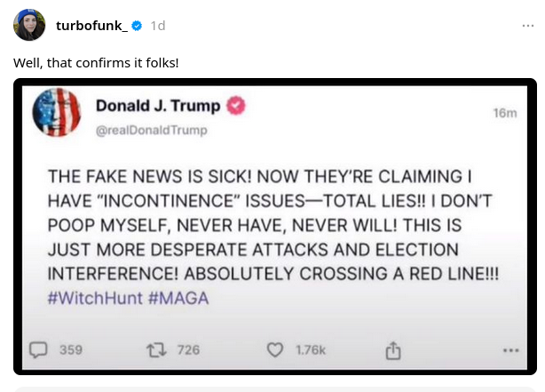Open turbofunk_ profile avatar

[29, 25]
